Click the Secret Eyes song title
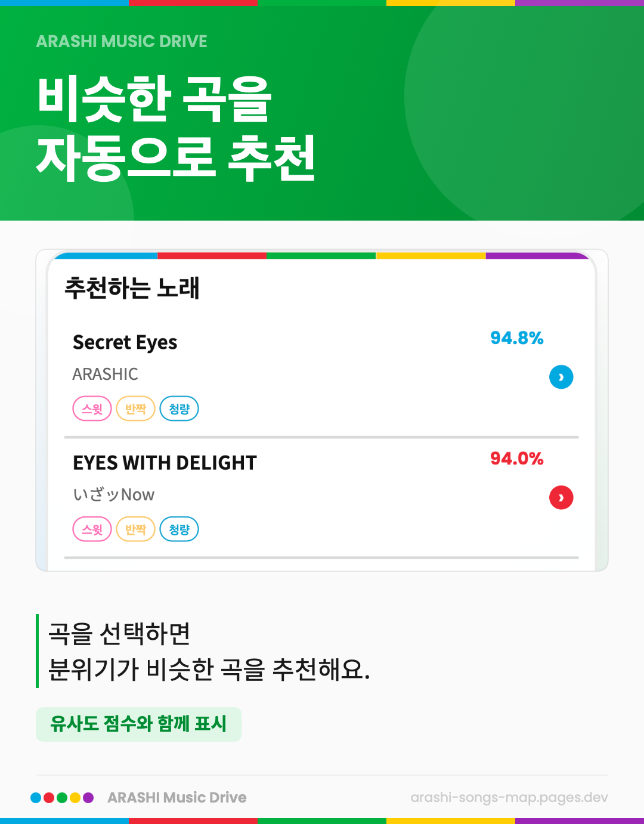The image size is (644, 824). (x=125, y=342)
